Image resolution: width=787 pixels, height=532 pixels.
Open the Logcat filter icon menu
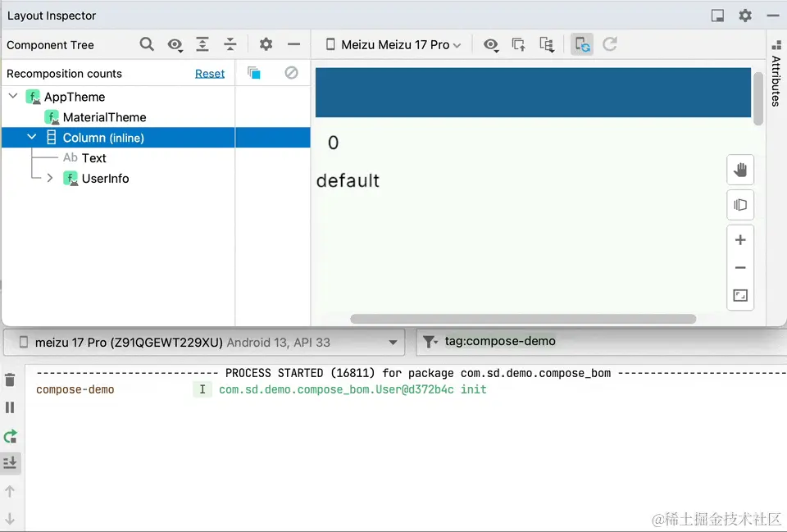430,342
